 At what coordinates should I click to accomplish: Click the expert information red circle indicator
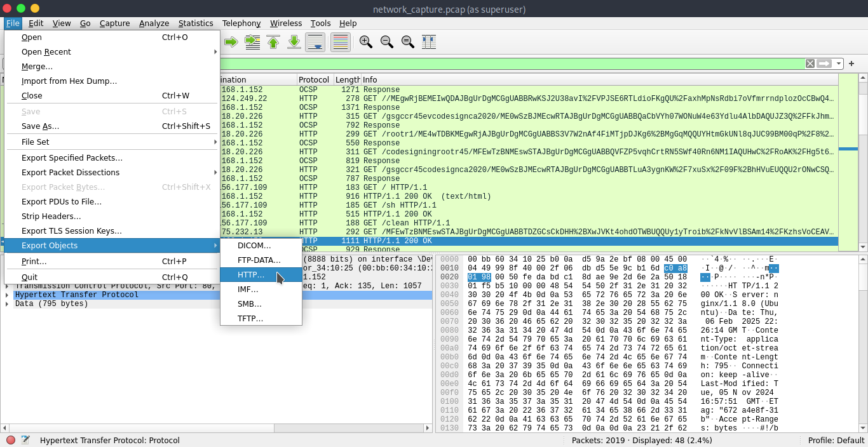tap(11, 440)
